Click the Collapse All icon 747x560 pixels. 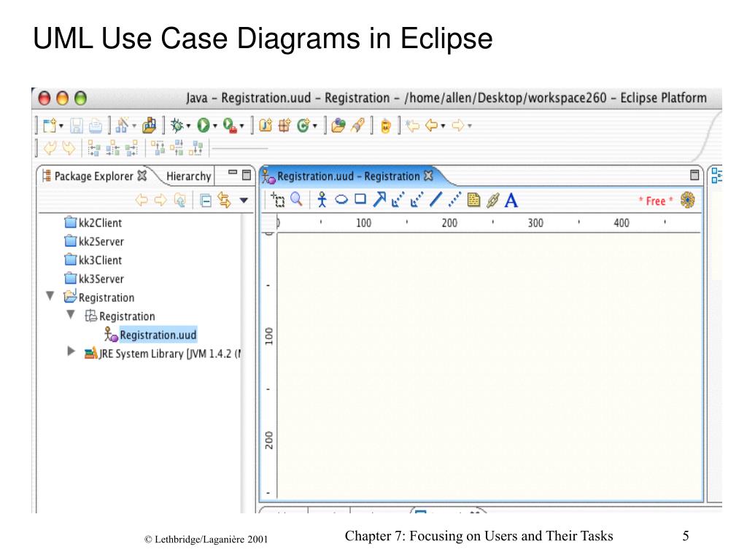click(206, 201)
